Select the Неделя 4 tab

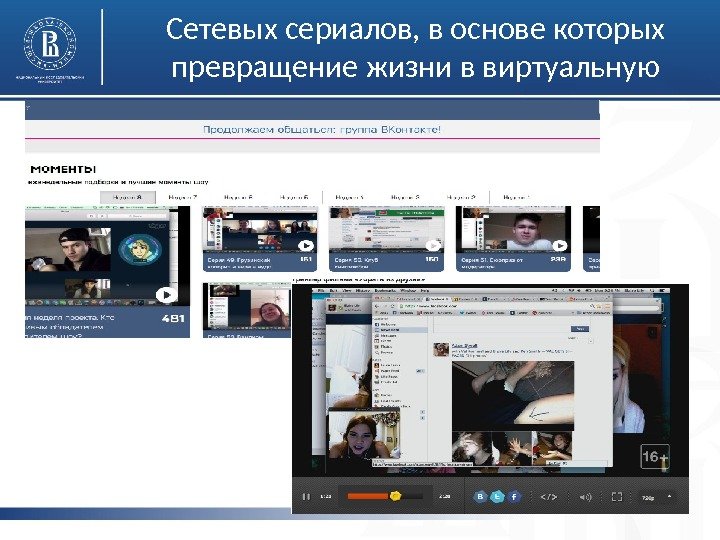coord(350,197)
